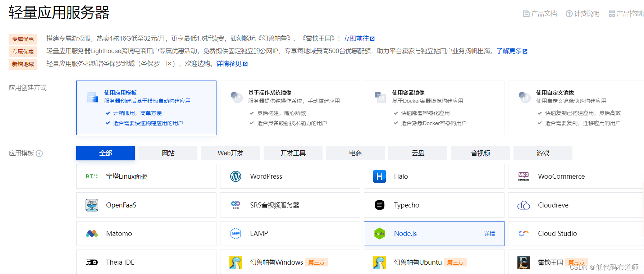Select the Halo template name
Image resolution: width=644 pixels, height=274 pixels.
[x=401, y=177]
